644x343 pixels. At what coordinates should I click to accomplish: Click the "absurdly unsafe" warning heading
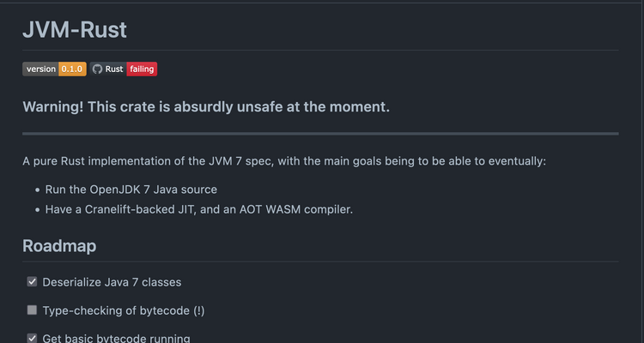coord(206,106)
